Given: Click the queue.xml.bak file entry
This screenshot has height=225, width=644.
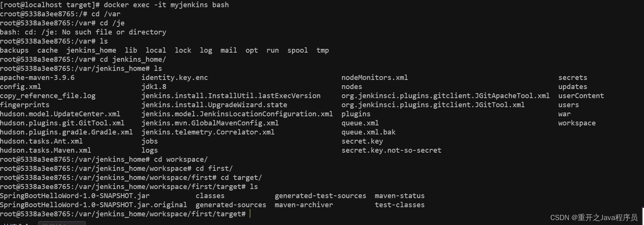Looking at the screenshot, I should coord(368,132).
